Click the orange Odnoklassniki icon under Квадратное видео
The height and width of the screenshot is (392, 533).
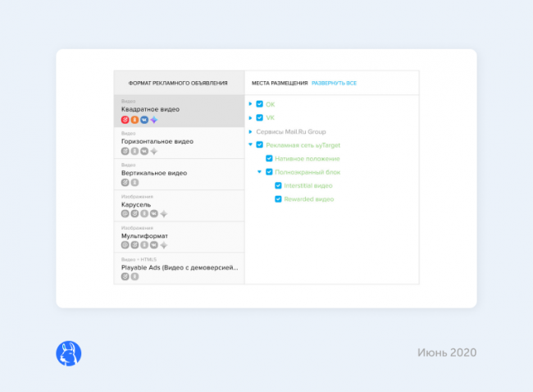pos(134,120)
